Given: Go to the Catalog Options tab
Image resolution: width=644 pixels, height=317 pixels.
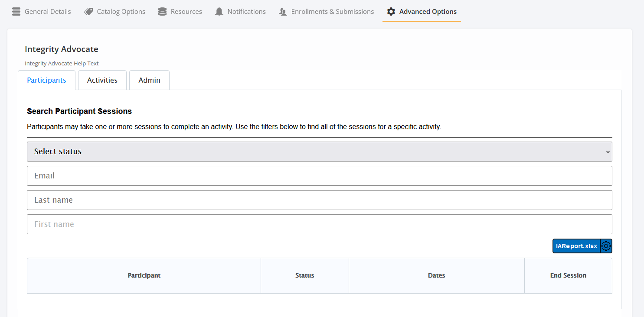Looking at the screenshot, I should [115, 12].
